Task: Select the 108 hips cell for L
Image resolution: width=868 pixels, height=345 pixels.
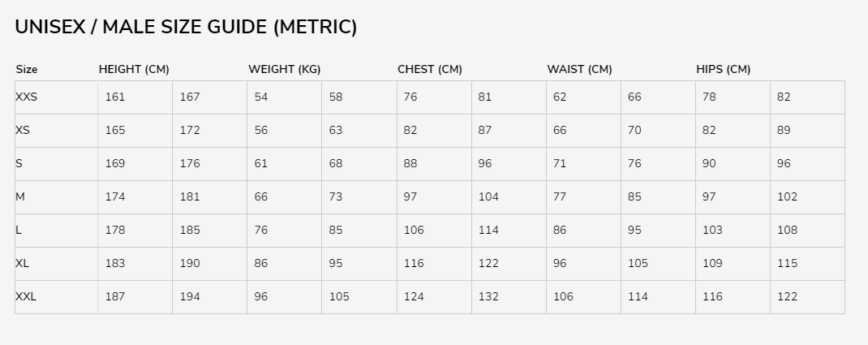Action: (x=787, y=230)
